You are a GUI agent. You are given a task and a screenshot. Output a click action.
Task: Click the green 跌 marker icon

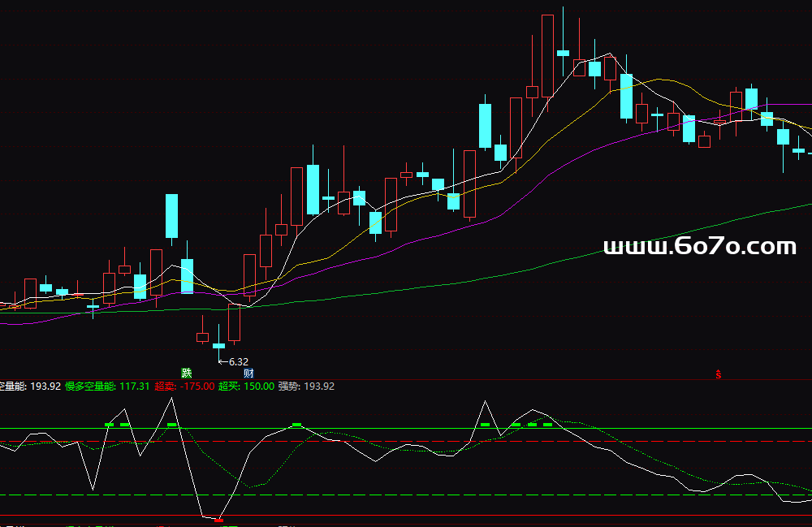pyautogui.click(x=187, y=374)
